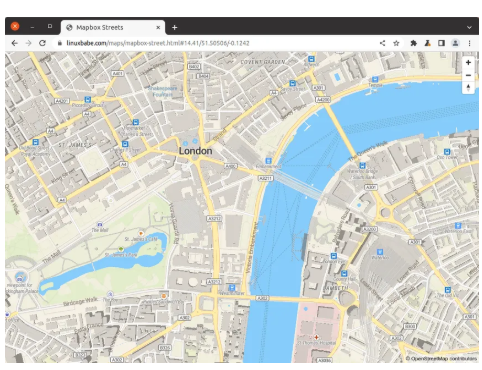Select the Mapbox Streets tab

coord(113,27)
